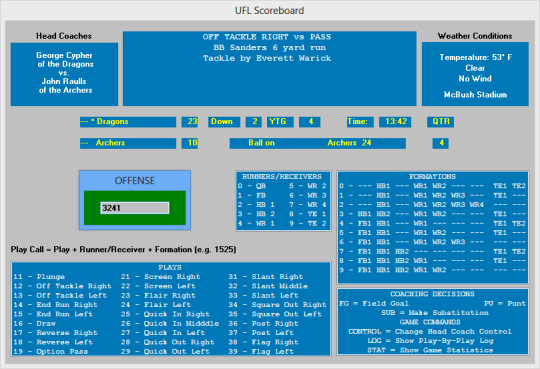Screen dimensions: 540x369
Task: Click play '28 - Quick Out Right'
Action: point(168,342)
